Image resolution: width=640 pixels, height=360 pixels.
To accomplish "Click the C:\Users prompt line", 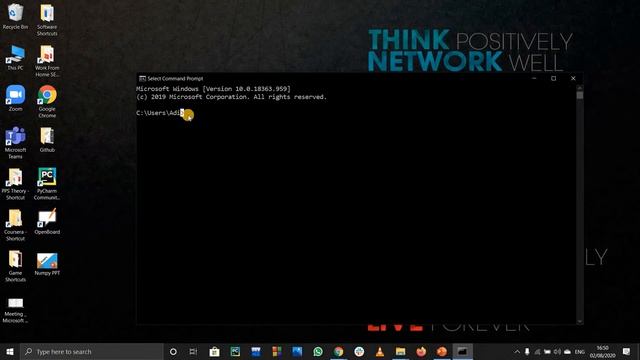I will coord(160,113).
